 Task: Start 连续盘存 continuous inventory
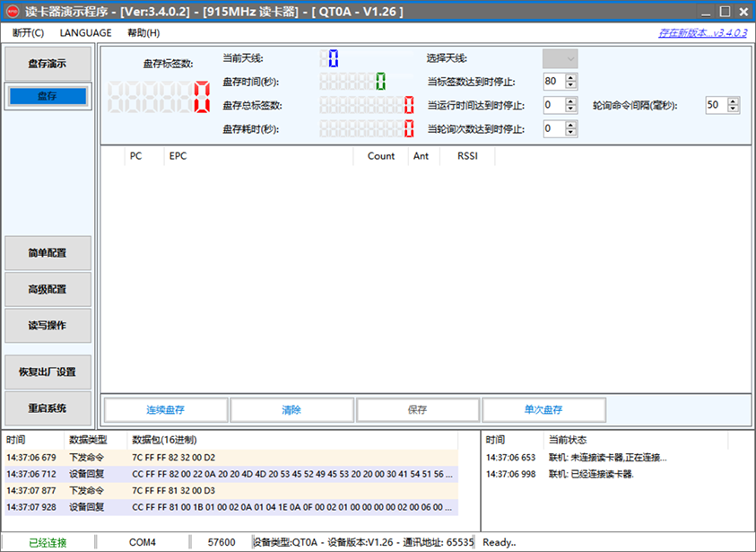pos(166,409)
